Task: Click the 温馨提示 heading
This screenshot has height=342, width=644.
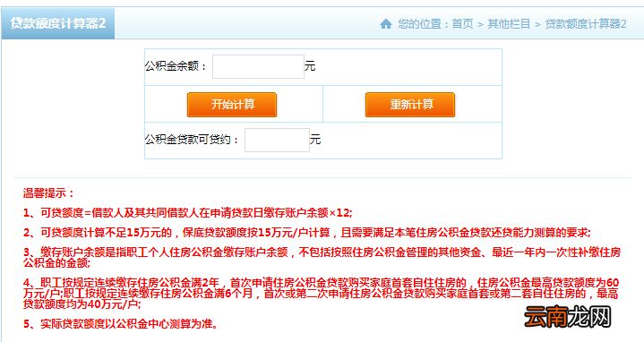Action: (x=49, y=193)
